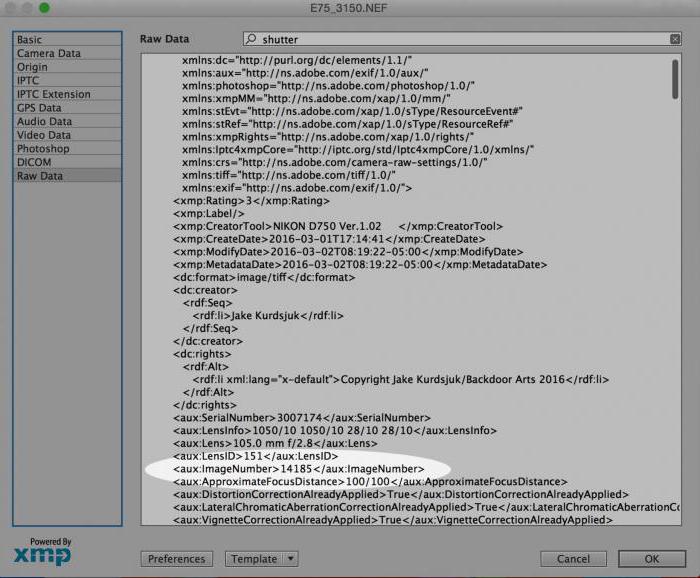Click the xmlns:aux namespace line

(x=305, y=73)
